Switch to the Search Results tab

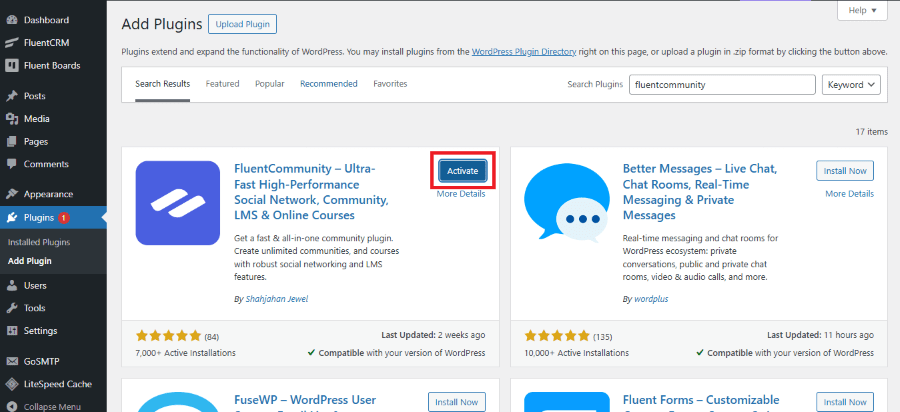(x=162, y=84)
